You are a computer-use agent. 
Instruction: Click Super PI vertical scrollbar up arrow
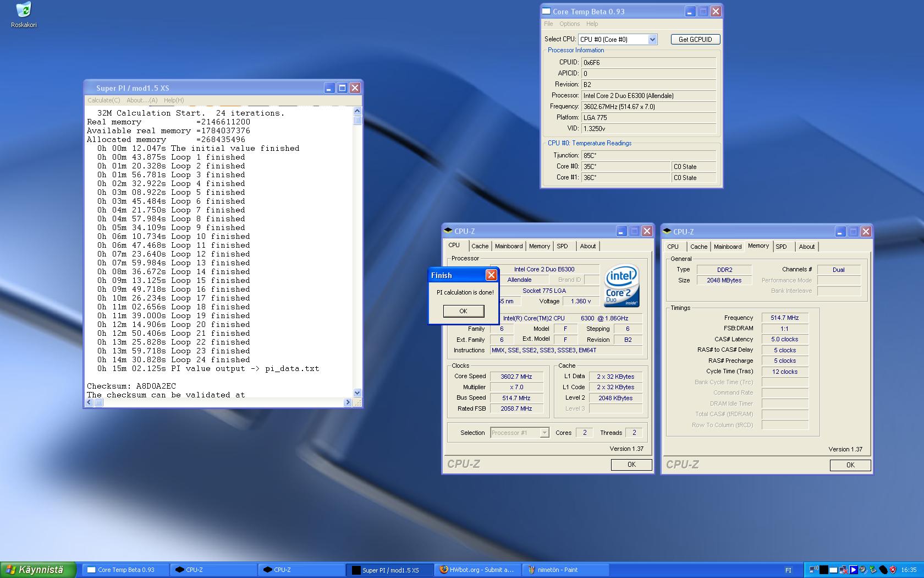point(358,111)
